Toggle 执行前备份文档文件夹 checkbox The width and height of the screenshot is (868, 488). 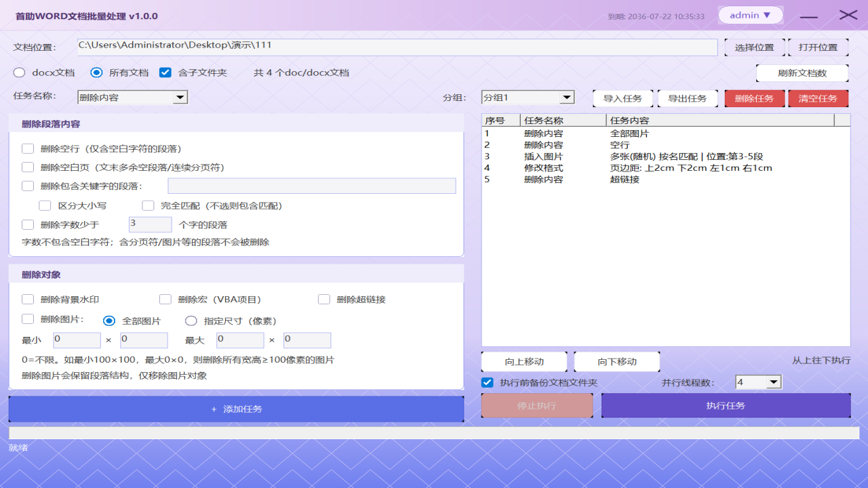pos(488,382)
